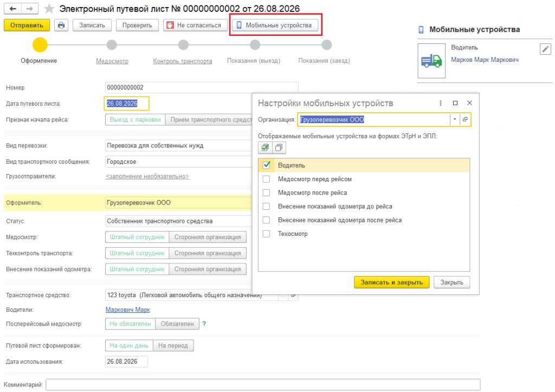The height and width of the screenshot is (392, 555).
Task: Save with the Записать button
Action: tap(92, 25)
